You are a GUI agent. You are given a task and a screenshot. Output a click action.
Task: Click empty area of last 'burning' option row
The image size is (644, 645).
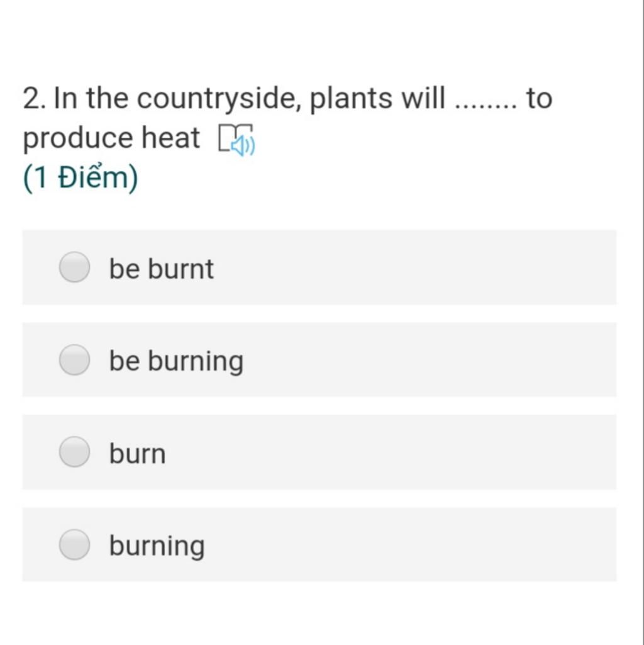coord(411,544)
